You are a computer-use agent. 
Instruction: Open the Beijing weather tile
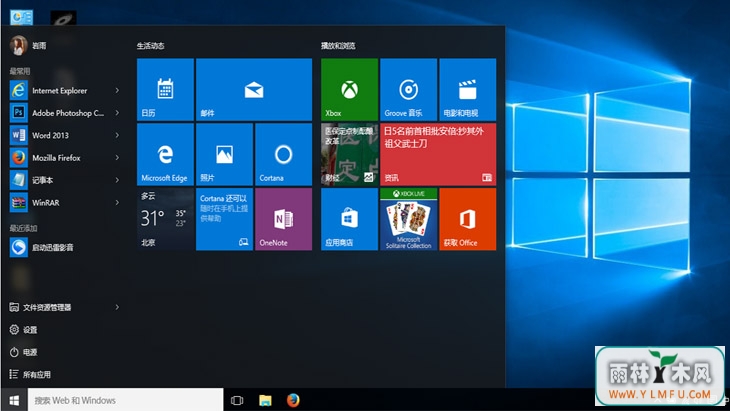coord(165,219)
